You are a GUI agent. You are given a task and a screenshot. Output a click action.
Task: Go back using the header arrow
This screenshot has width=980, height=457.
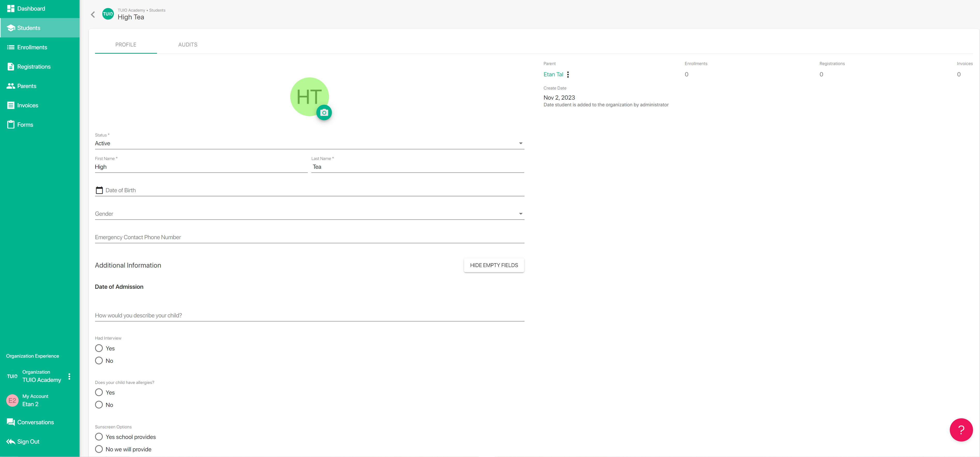(x=93, y=14)
